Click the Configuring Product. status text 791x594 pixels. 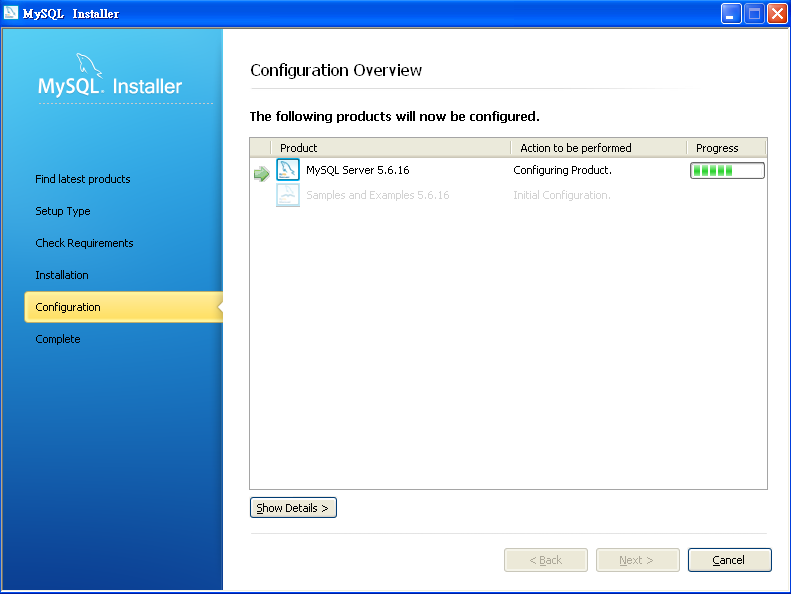(562, 170)
